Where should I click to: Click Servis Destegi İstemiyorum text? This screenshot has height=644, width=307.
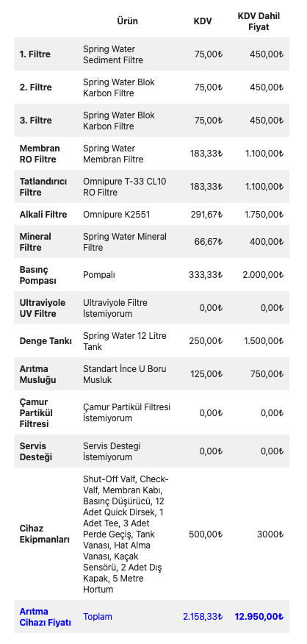tap(112, 451)
